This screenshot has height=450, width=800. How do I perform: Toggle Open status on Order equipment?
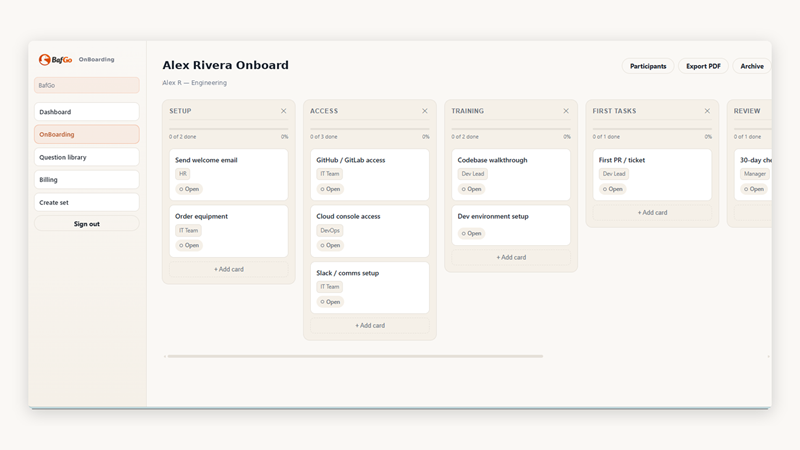[189, 245]
